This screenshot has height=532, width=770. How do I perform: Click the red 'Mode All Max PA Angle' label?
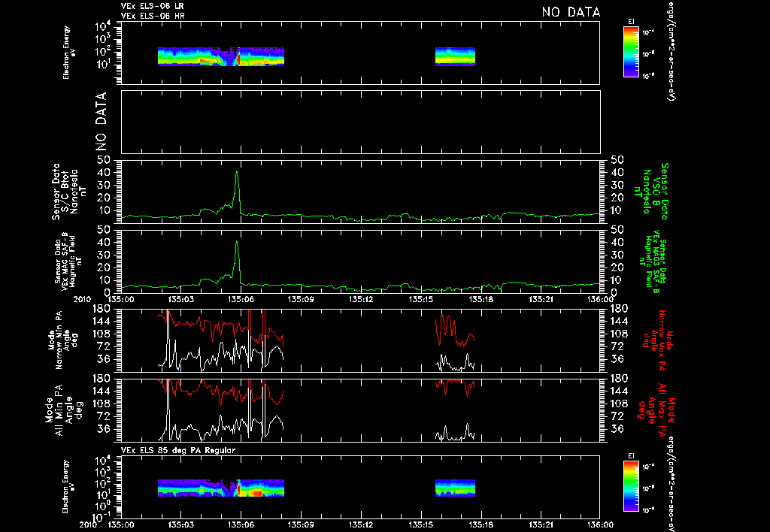(x=656, y=410)
